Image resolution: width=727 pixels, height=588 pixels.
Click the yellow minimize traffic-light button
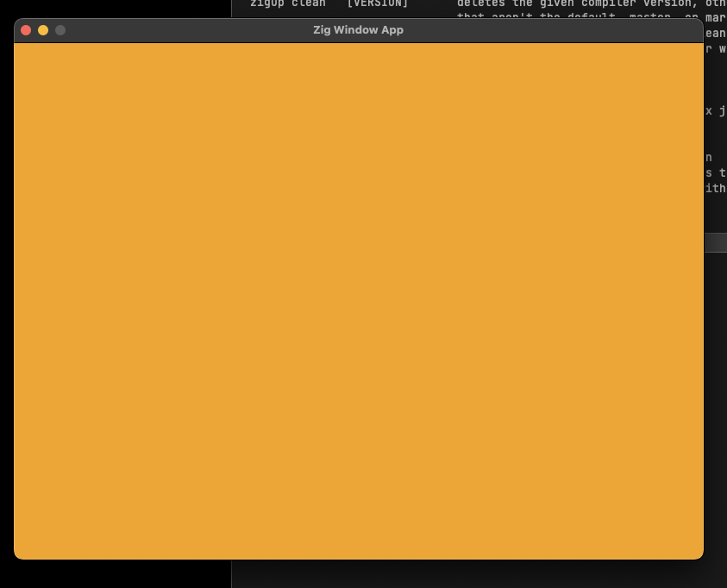[x=42, y=28]
